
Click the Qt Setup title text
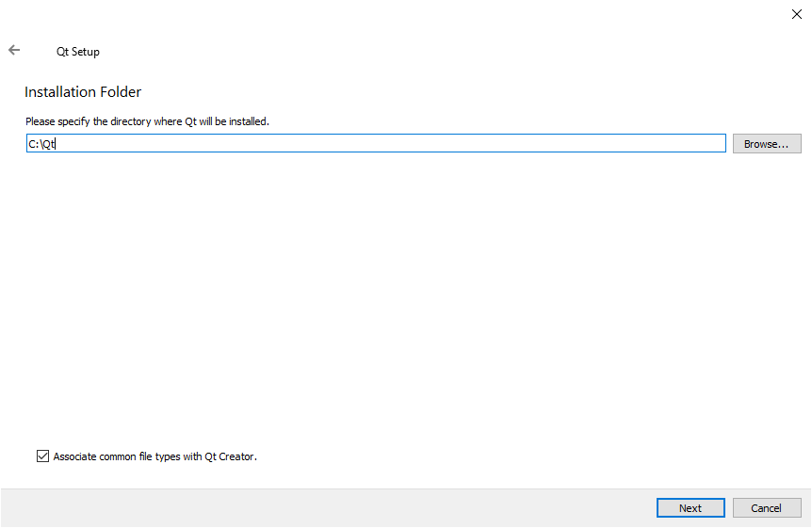click(78, 52)
